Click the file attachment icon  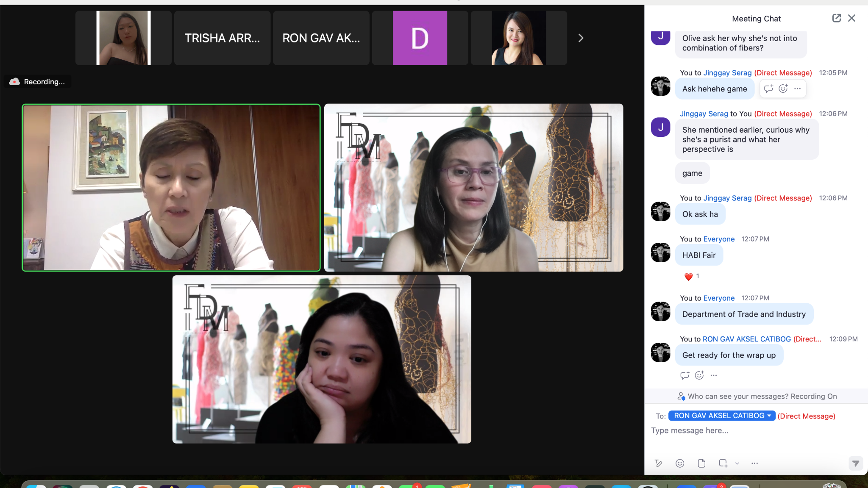(x=701, y=463)
